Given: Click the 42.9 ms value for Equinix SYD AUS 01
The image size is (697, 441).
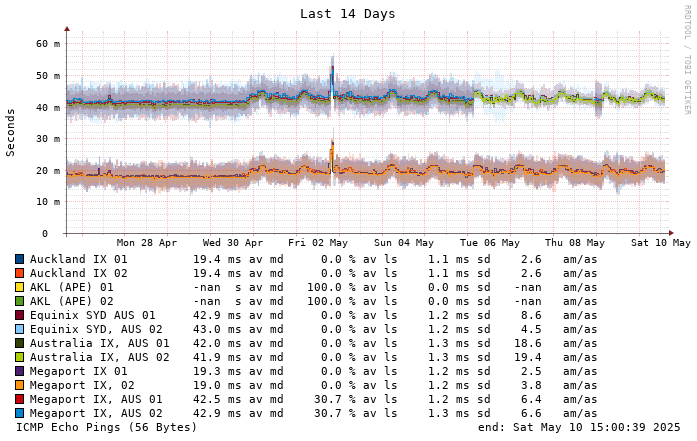Looking at the screenshot, I should (x=216, y=315).
